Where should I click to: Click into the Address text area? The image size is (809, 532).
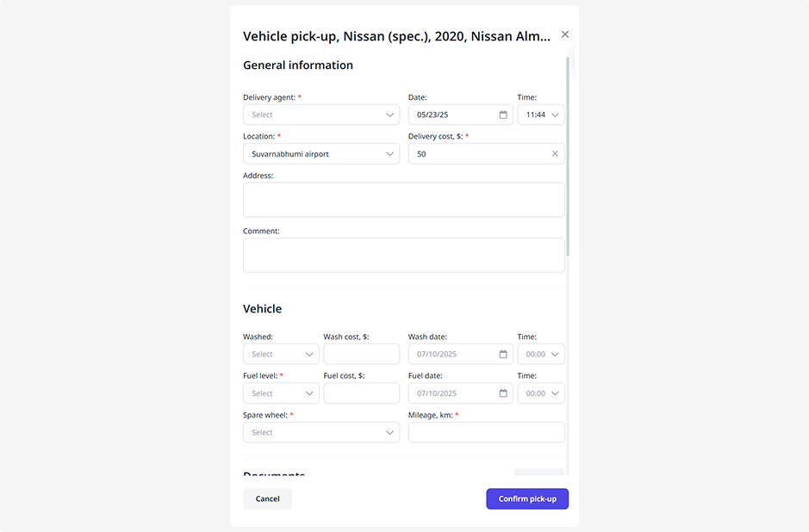tap(403, 200)
